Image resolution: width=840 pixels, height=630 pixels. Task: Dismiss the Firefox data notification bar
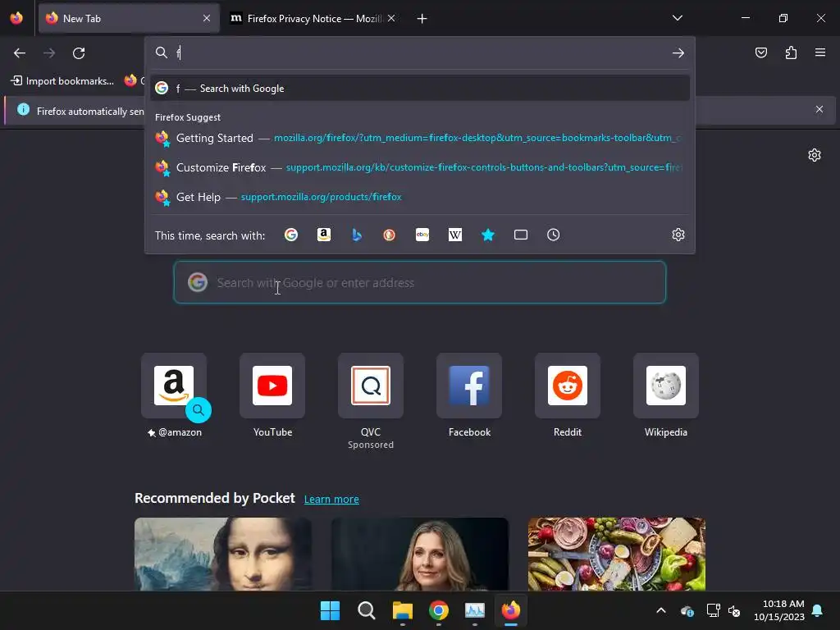pos(819,109)
